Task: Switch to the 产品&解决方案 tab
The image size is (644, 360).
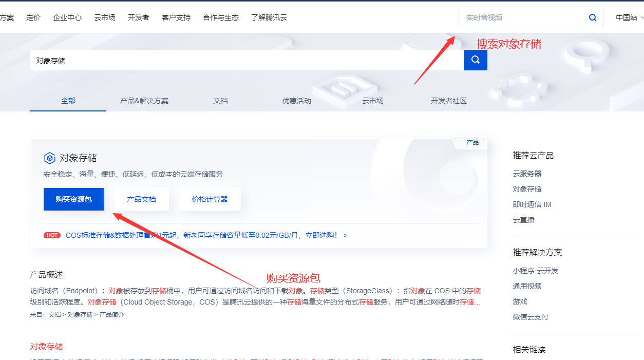Action: coord(144,101)
